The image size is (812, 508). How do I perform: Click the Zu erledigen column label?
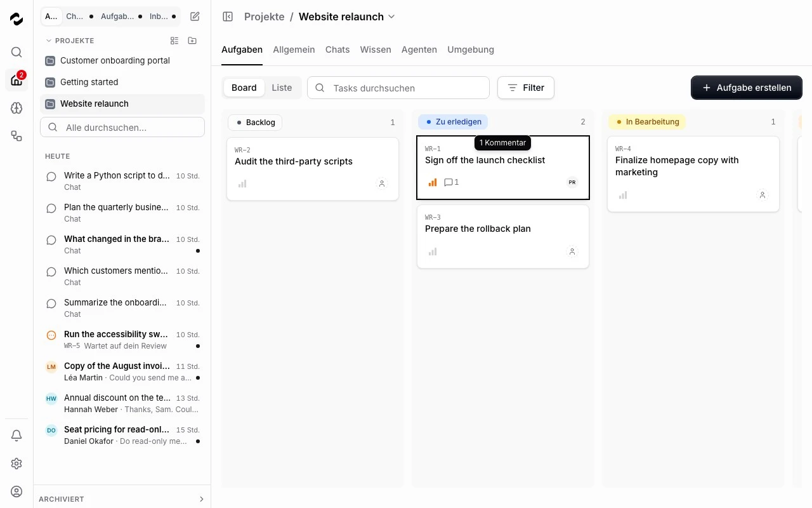[x=453, y=122]
